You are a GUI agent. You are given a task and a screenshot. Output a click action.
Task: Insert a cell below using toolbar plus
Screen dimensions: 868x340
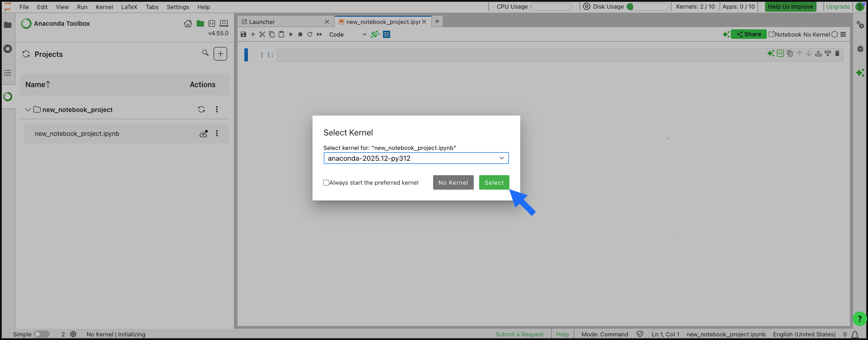click(x=253, y=34)
